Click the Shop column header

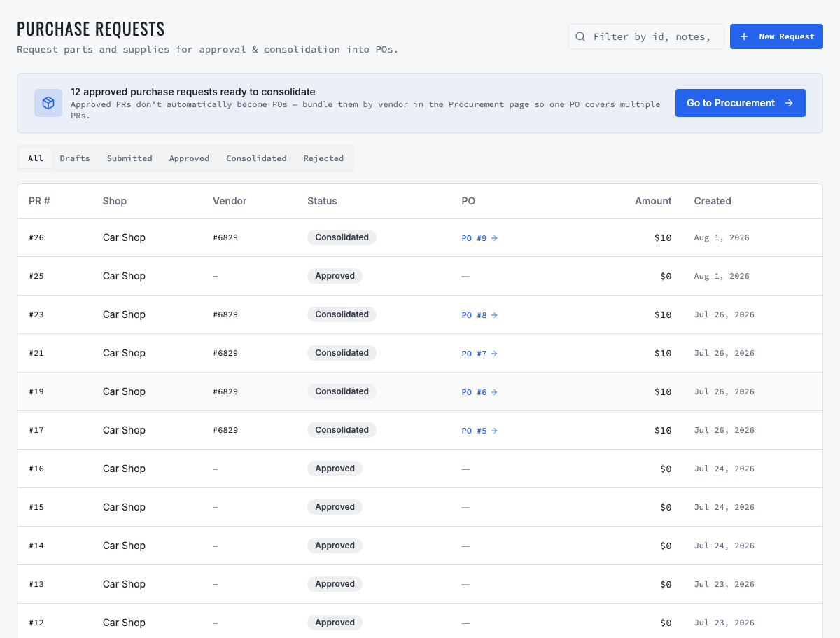115,201
